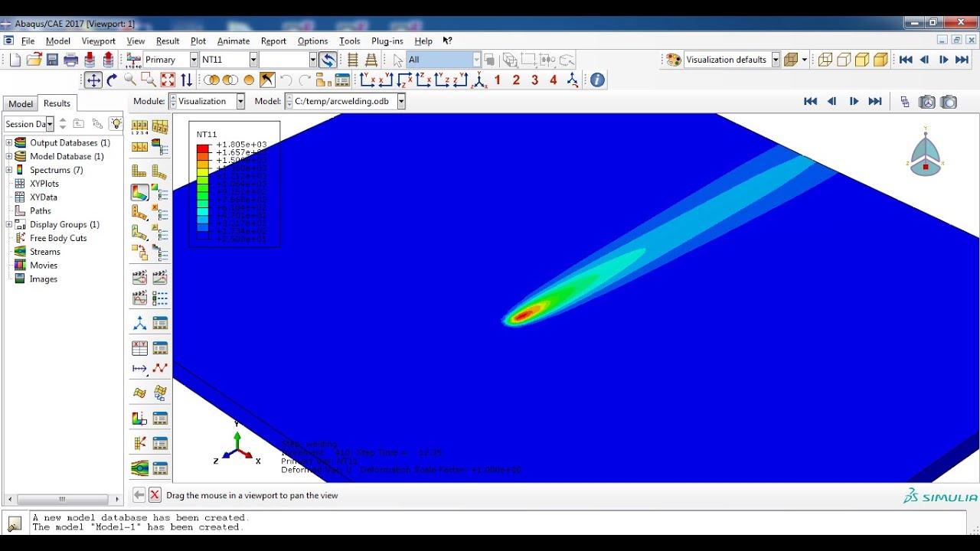Open the color palette icon
This screenshot has height=551, width=980.
tap(674, 60)
